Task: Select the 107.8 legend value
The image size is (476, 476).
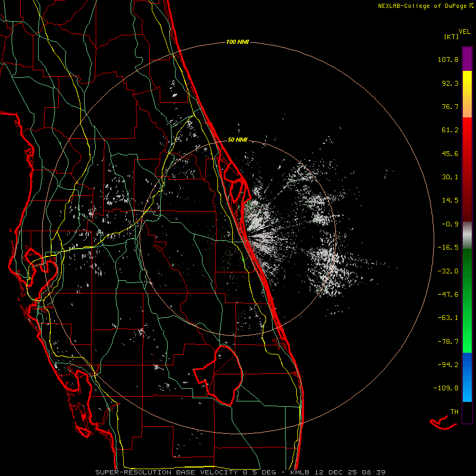Action: [x=448, y=59]
